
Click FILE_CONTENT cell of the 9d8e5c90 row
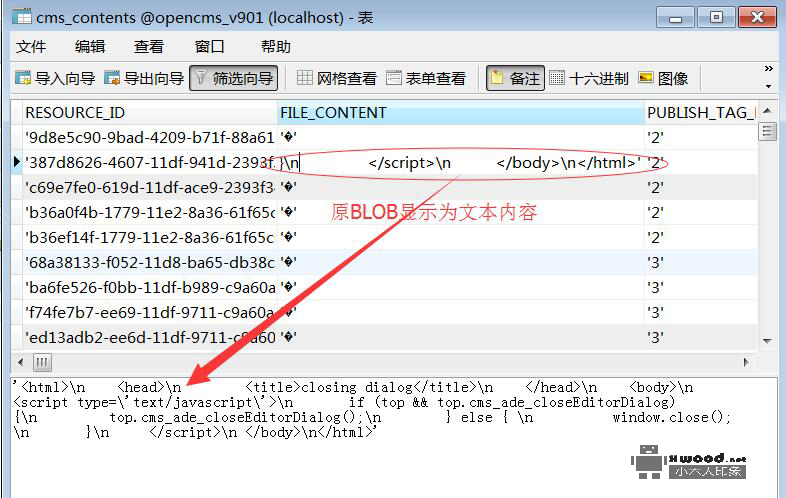coord(461,137)
